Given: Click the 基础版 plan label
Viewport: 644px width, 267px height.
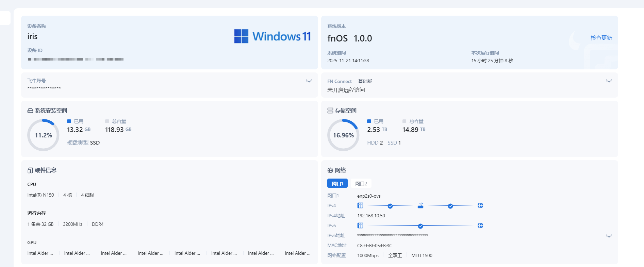Looking at the screenshot, I should pyautogui.click(x=365, y=81).
